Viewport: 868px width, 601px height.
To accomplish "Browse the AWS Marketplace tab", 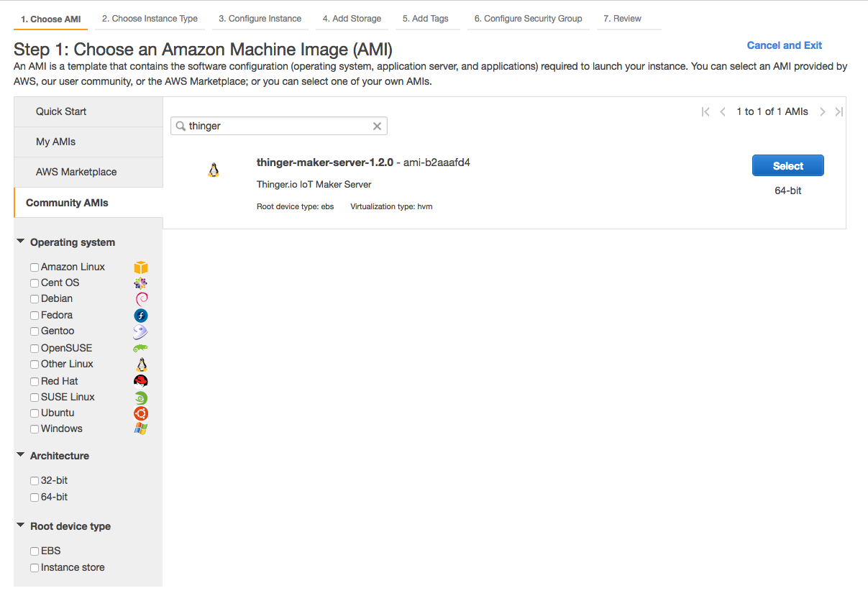I will [88, 172].
